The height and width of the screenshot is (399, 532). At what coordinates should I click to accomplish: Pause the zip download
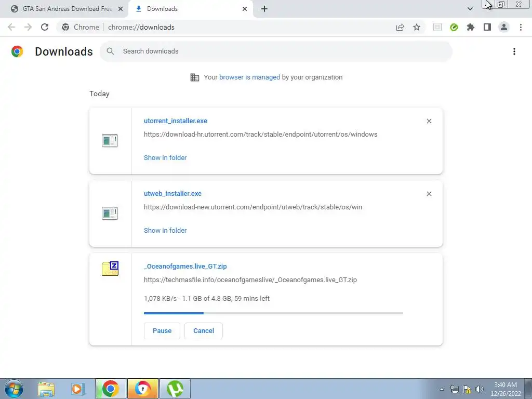pos(162,331)
